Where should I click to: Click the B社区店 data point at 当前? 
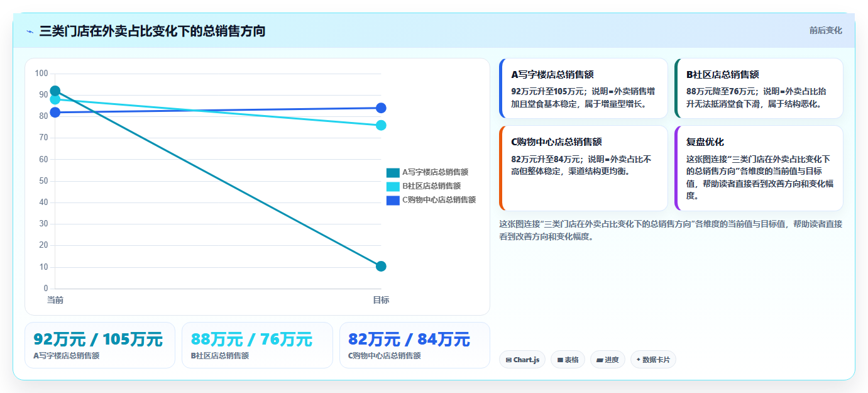pos(55,99)
